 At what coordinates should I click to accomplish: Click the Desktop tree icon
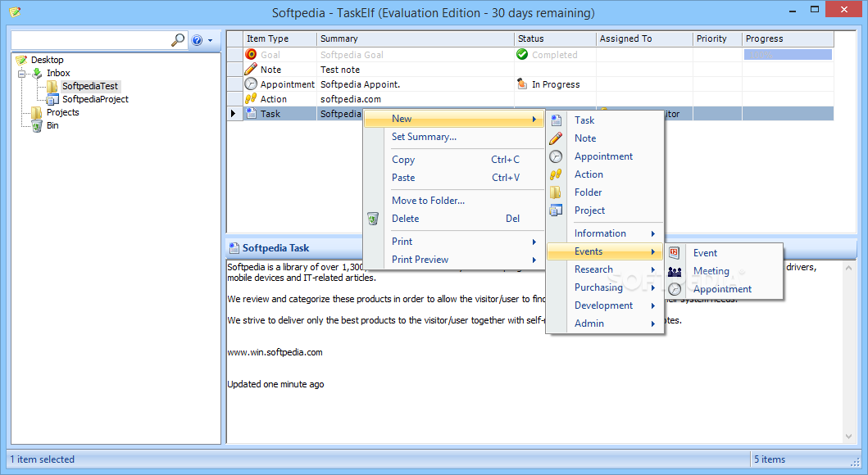click(21, 60)
